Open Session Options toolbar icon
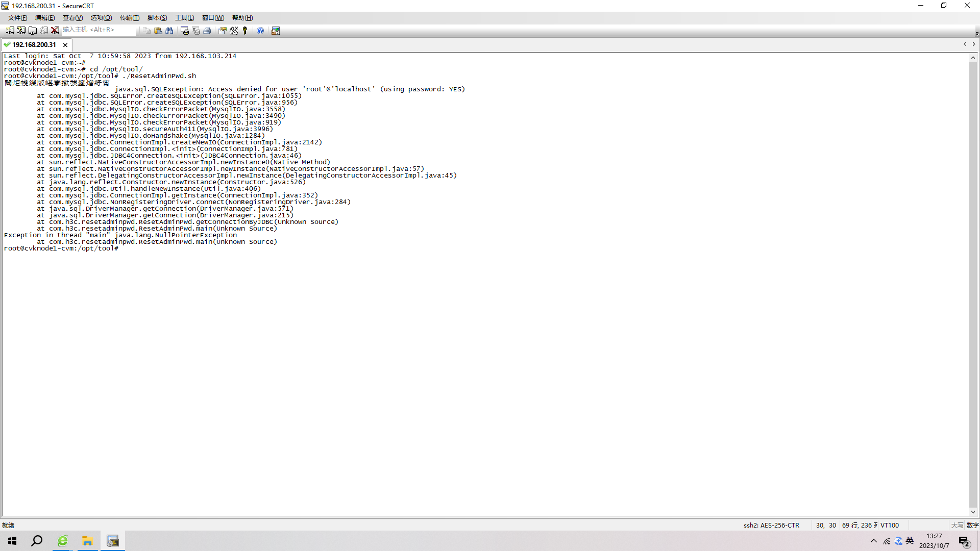Screen dimensions: 980x551 point(223,31)
